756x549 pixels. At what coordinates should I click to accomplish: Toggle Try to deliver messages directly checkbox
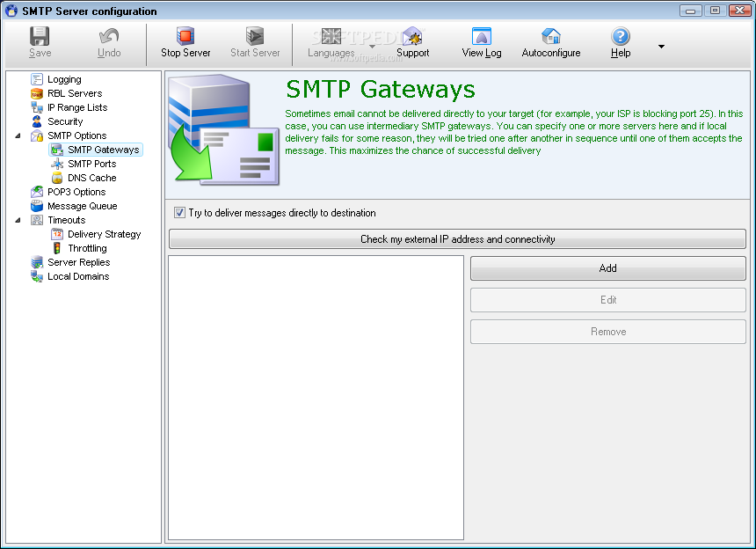179,212
